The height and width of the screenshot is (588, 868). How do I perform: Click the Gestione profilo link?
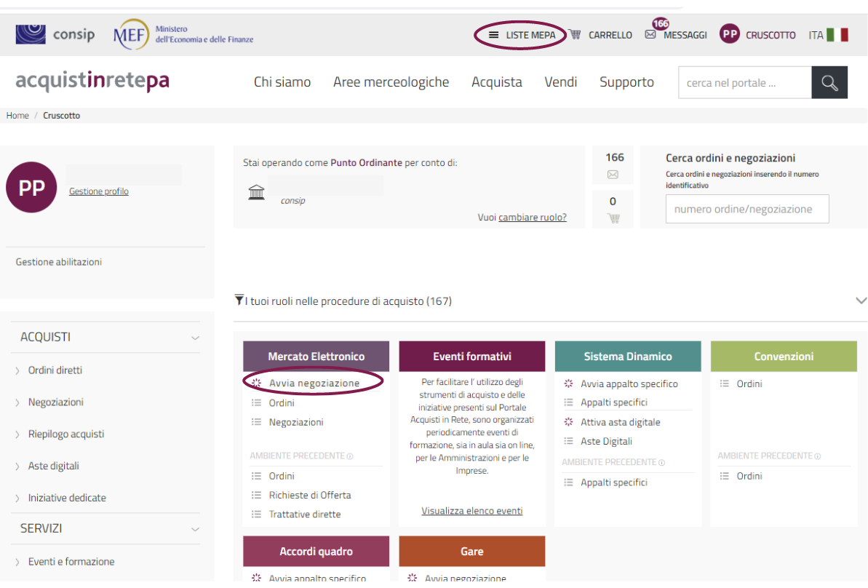pyautogui.click(x=98, y=191)
